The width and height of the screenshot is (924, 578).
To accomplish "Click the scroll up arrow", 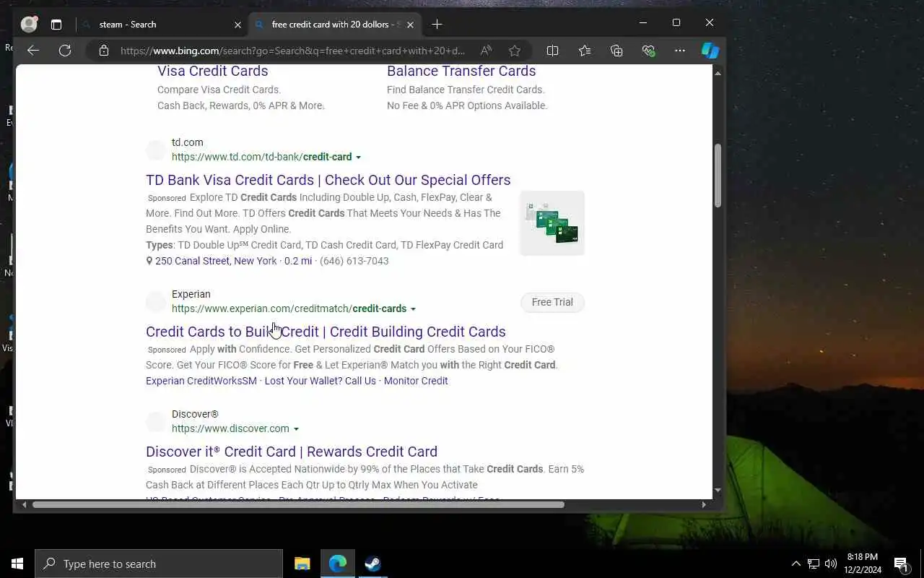I will coord(718,73).
